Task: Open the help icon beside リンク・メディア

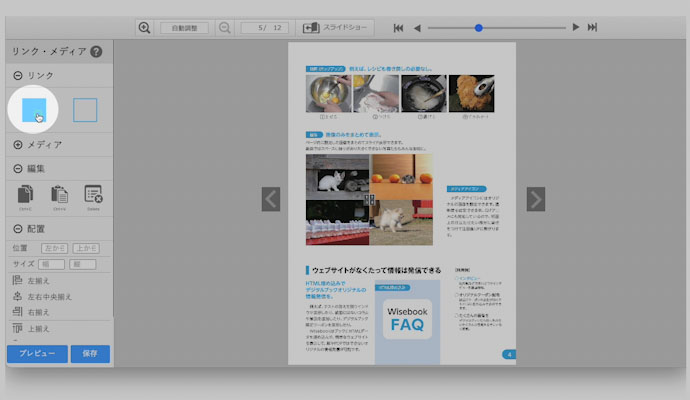Action: pyautogui.click(x=96, y=52)
